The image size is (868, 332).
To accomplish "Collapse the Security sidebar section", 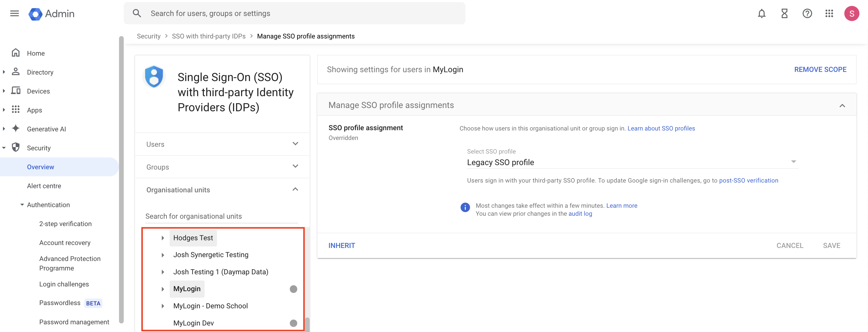I will 4,148.
